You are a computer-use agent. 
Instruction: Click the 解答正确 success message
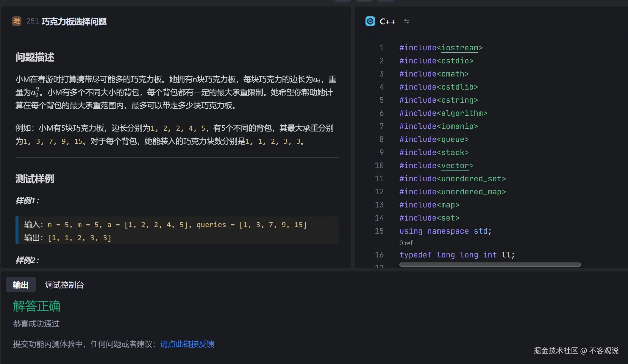point(36,306)
